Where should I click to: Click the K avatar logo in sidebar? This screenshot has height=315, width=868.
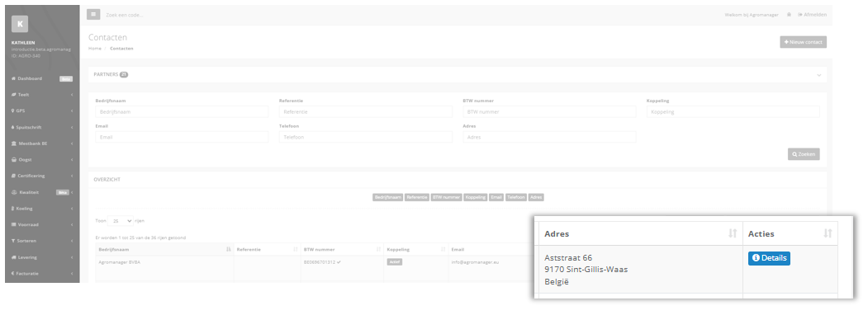click(x=19, y=24)
